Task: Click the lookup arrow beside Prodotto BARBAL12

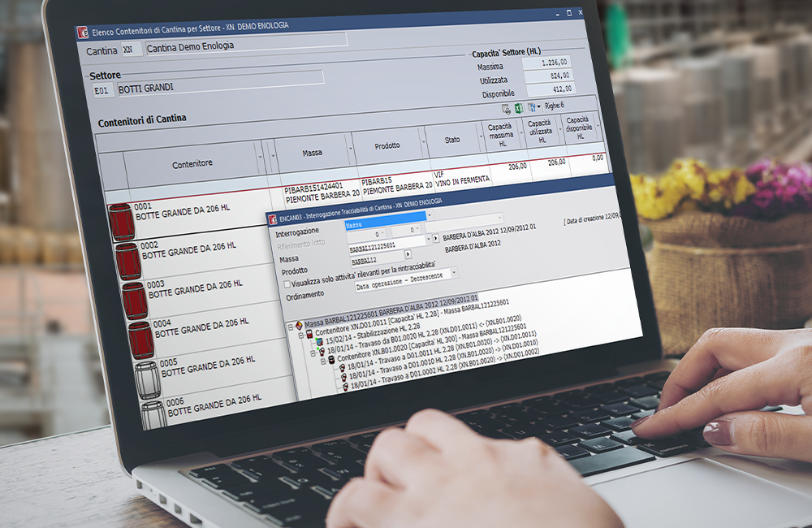Action: tap(408, 254)
